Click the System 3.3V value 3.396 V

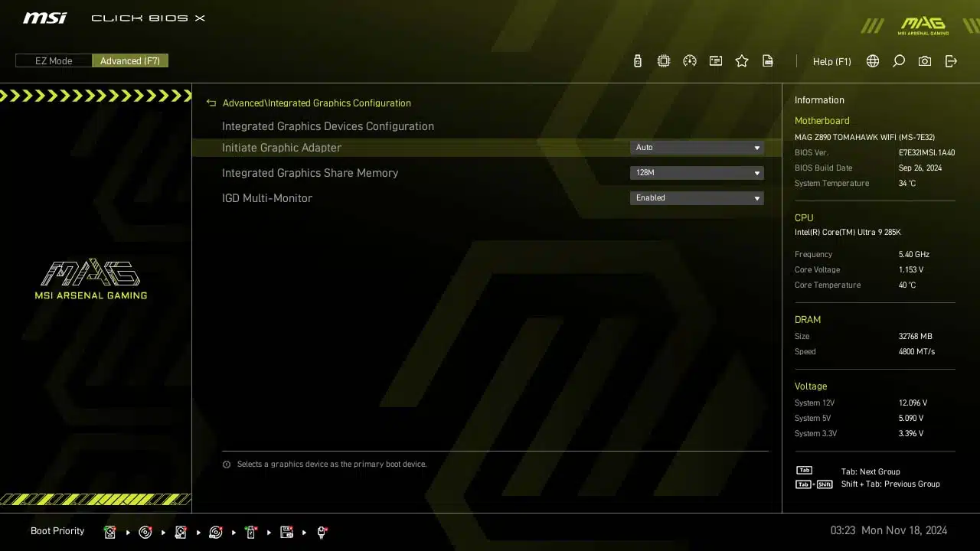coord(911,433)
